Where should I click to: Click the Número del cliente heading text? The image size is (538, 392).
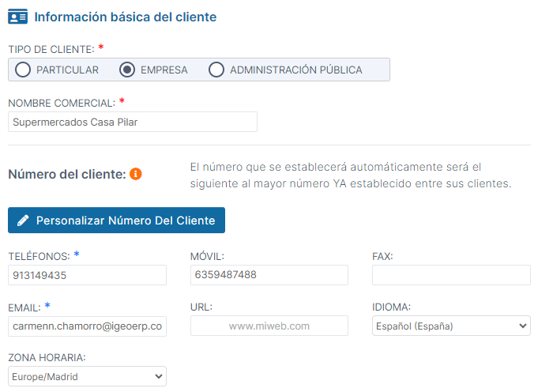click(x=66, y=174)
